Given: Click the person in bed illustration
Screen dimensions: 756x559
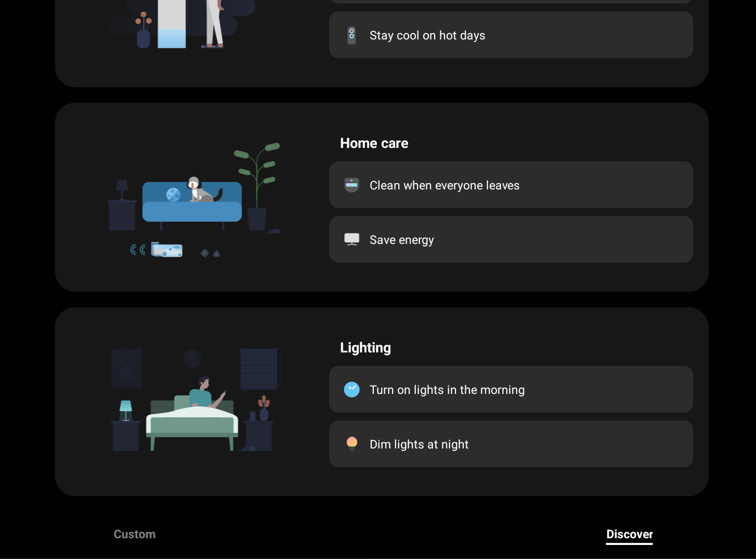Looking at the screenshot, I should 207,392.
